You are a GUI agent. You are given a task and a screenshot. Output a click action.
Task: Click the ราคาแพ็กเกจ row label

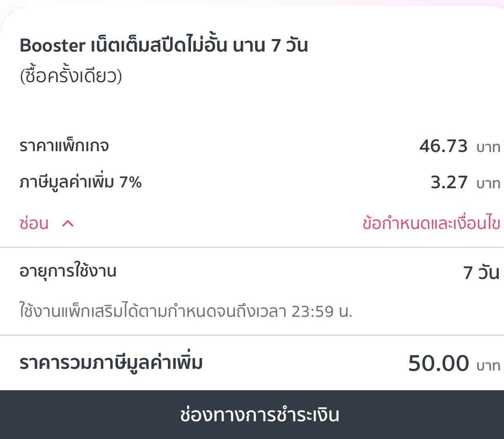point(64,146)
